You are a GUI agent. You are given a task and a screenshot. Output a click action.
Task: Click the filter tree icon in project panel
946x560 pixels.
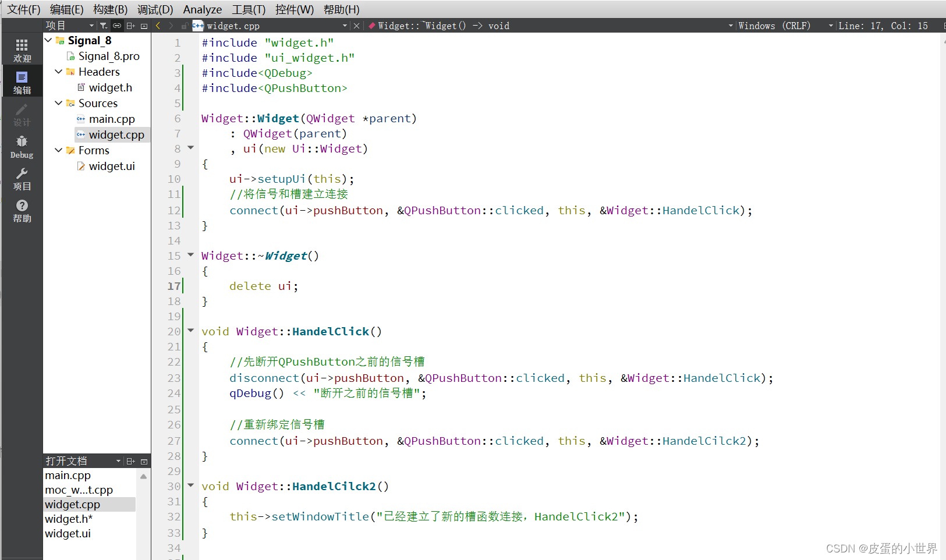[104, 26]
